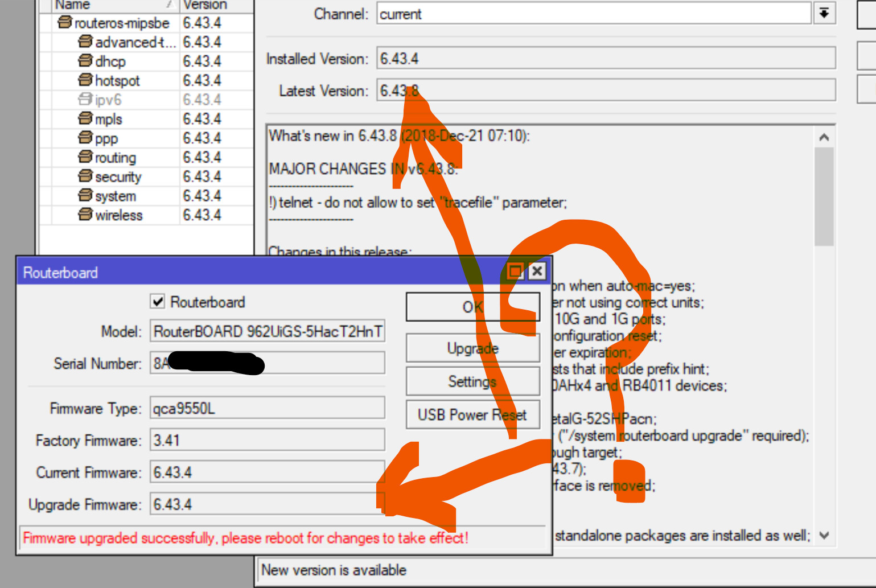The width and height of the screenshot is (876, 588).
Task: Click OK in the Routerboard dialog
Action: [x=472, y=307]
